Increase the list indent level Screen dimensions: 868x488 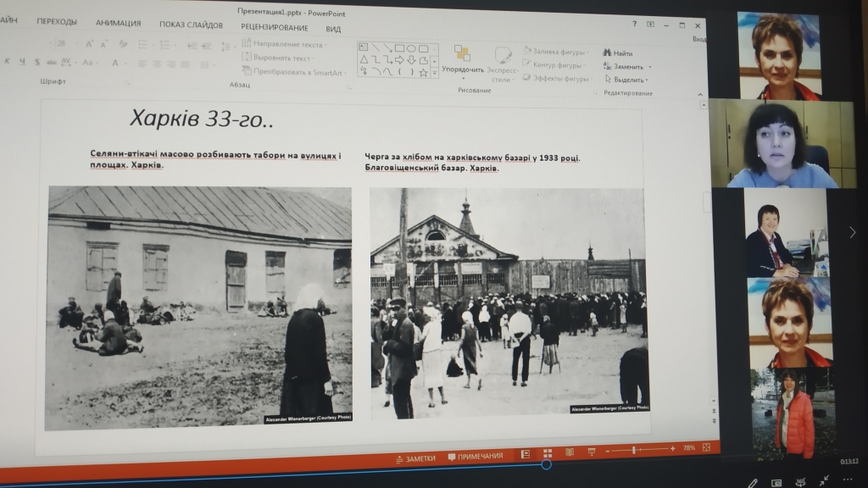[207, 46]
